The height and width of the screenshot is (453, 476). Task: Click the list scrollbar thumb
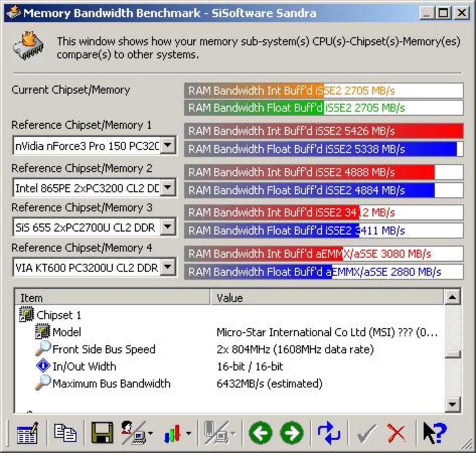(x=452, y=354)
